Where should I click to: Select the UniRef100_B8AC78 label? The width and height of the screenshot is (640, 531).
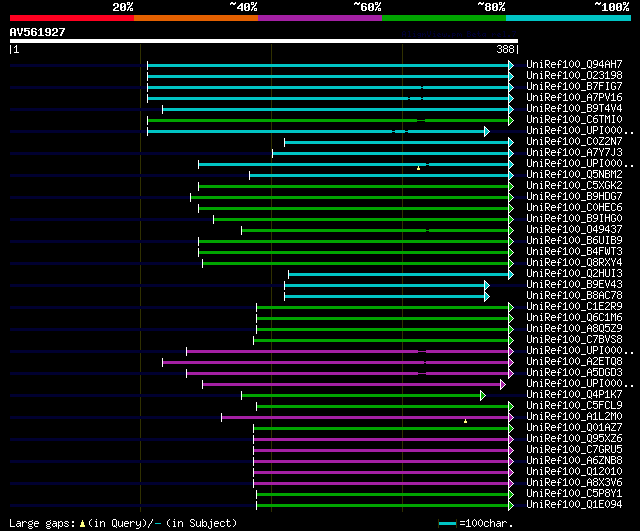tap(574, 296)
